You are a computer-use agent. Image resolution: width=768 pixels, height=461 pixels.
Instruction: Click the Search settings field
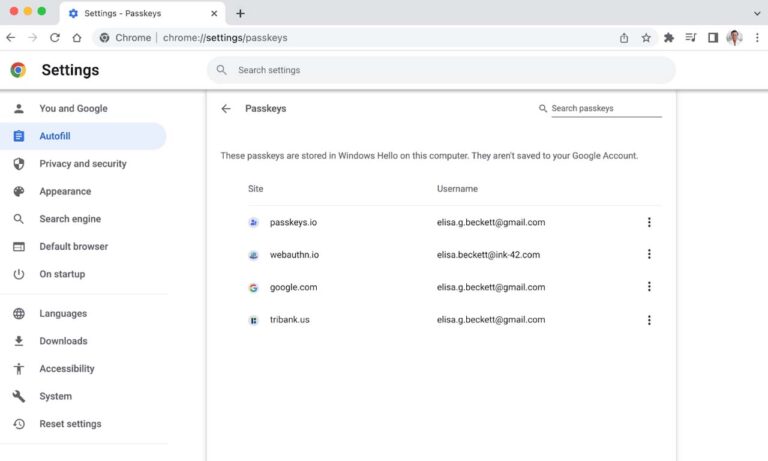[441, 70]
